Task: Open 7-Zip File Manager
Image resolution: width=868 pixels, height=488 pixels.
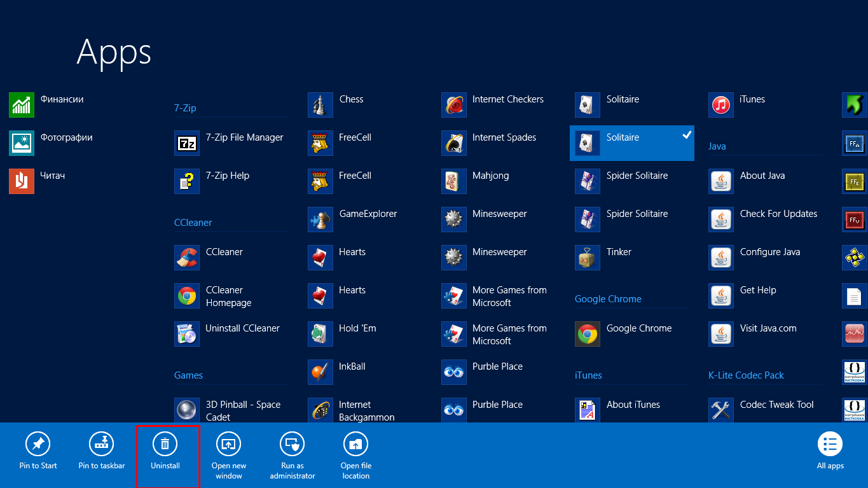Action: (x=229, y=143)
